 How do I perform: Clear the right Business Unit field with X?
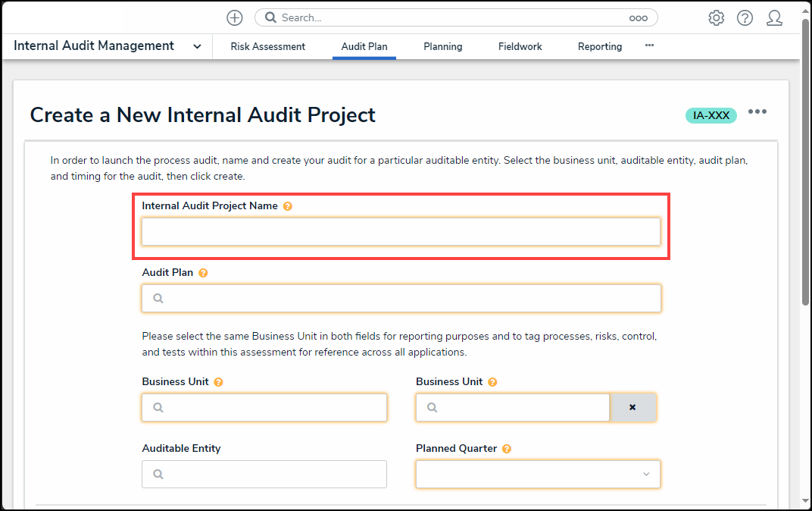coord(632,407)
